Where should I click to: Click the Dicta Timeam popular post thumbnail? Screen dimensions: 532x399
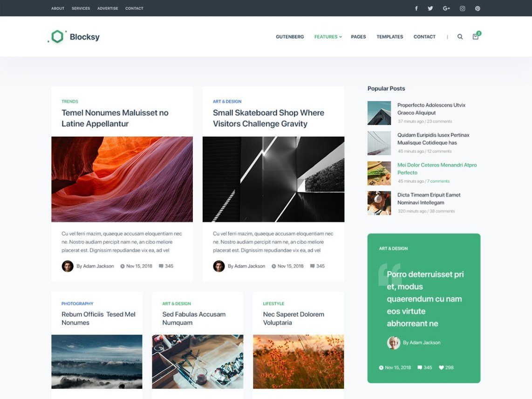(x=379, y=203)
